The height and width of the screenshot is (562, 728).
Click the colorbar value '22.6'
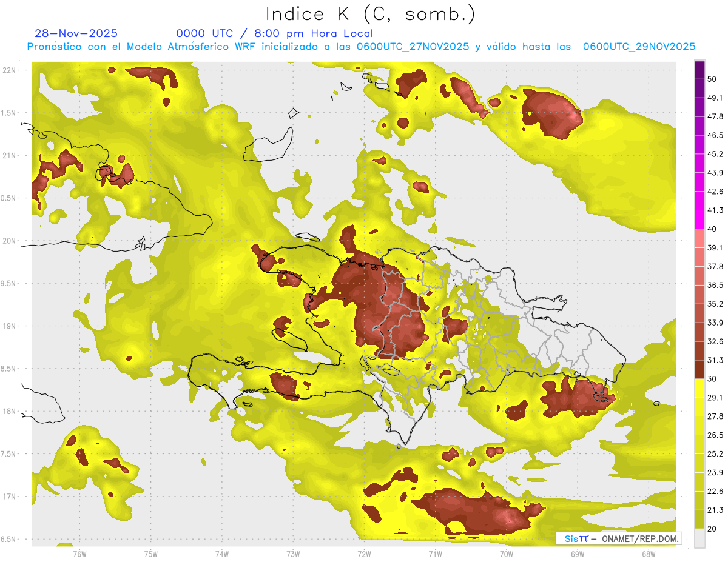tap(715, 492)
